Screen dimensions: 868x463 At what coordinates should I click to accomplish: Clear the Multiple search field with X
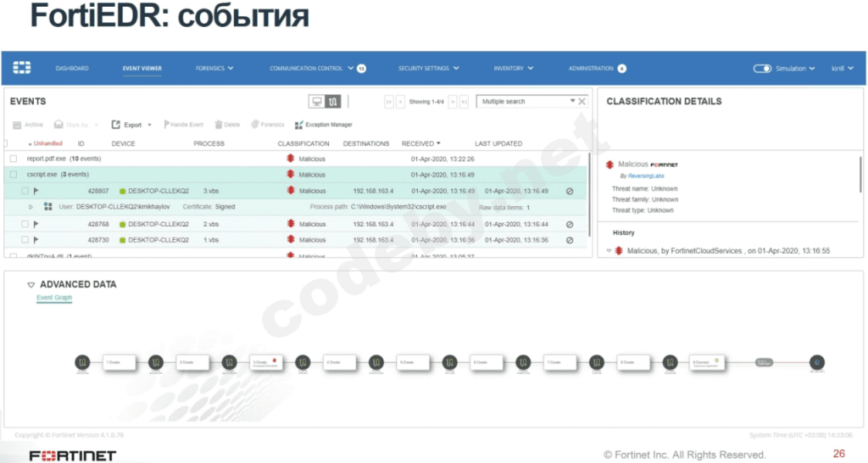[x=581, y=102]
